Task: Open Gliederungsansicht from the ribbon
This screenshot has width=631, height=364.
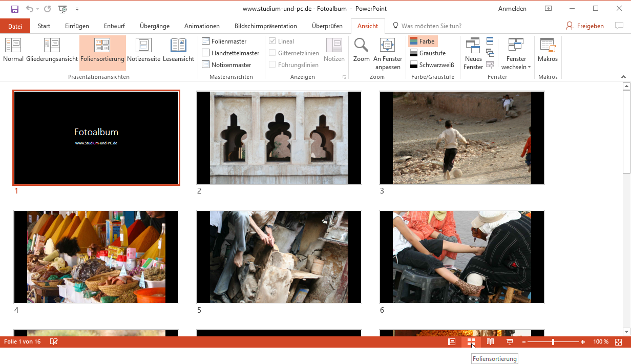Action: click(x=52, y=50)
